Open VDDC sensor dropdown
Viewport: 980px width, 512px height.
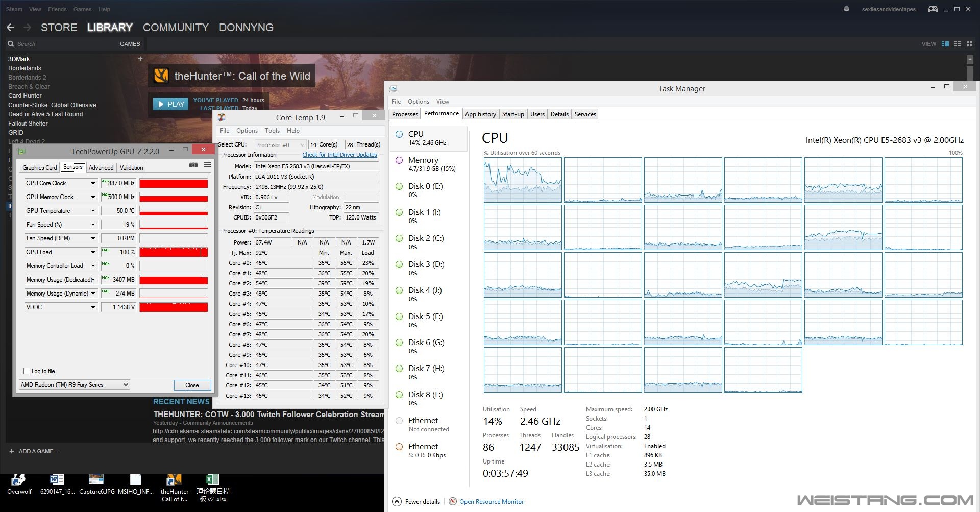[93, 307]
